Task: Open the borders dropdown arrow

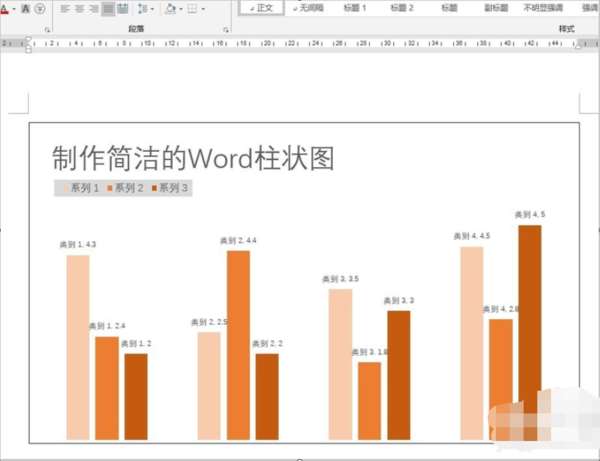Action: click(x=203, y=9)
